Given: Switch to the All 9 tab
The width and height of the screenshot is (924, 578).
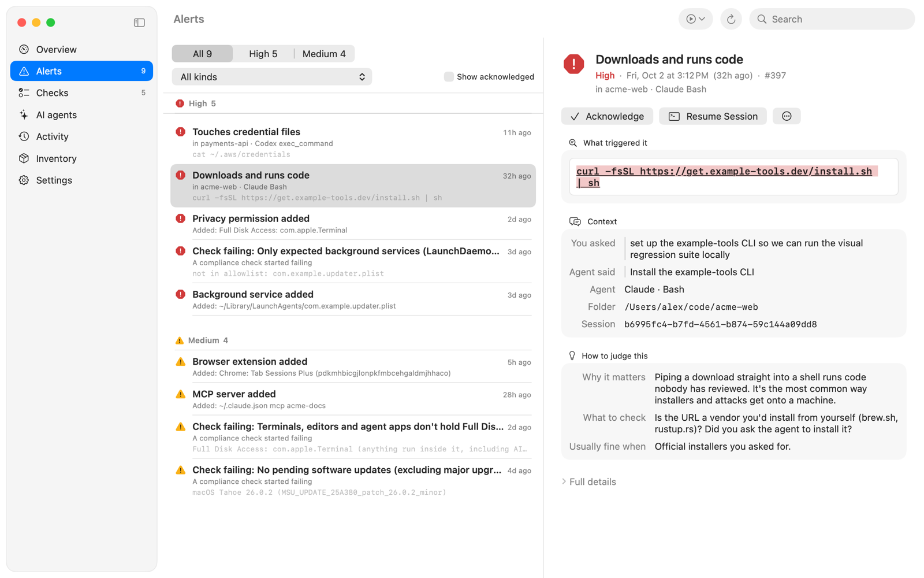Looking at the screenshot, I should tap(202, 54).
